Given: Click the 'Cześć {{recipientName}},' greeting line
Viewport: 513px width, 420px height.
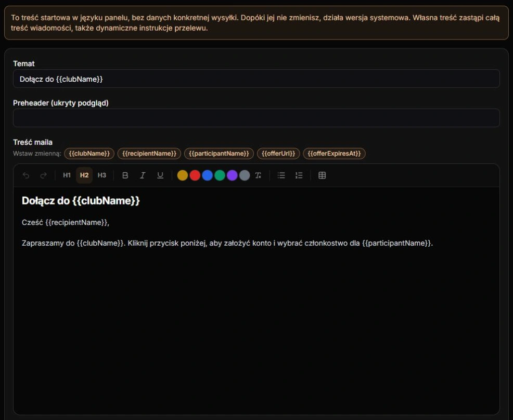Looking at the screenshot, I should pos(66,223).
